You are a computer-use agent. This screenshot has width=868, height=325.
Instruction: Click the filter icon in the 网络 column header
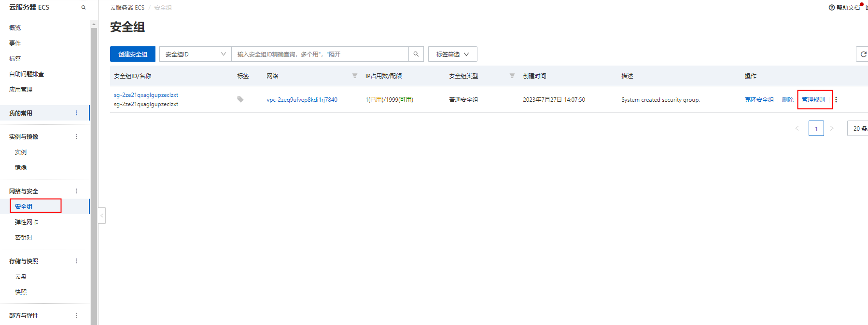coord(355,76)
